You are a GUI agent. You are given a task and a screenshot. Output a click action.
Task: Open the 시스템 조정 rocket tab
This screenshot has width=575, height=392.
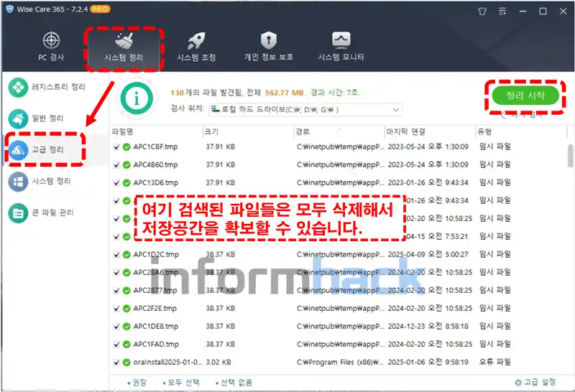[x=196, y=47]
